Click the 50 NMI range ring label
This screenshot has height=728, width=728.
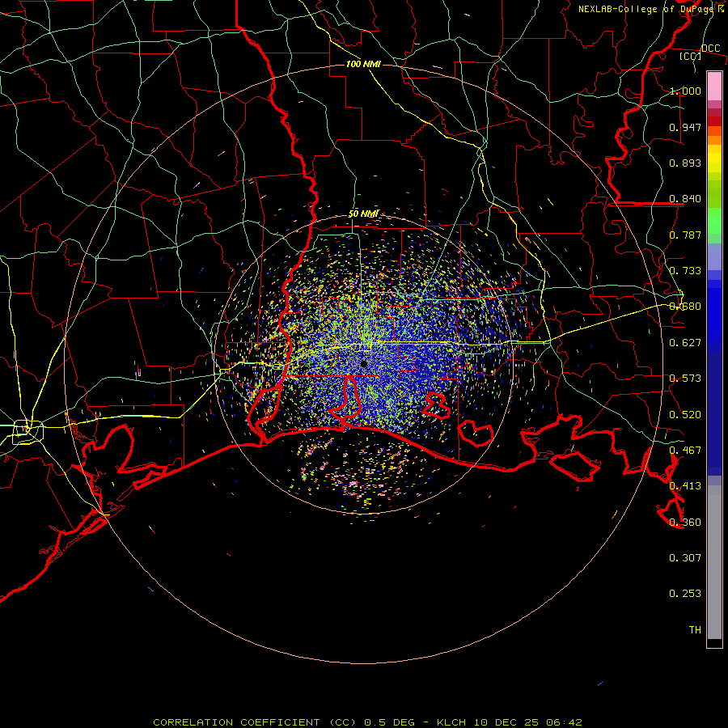[x=363, y=214]
